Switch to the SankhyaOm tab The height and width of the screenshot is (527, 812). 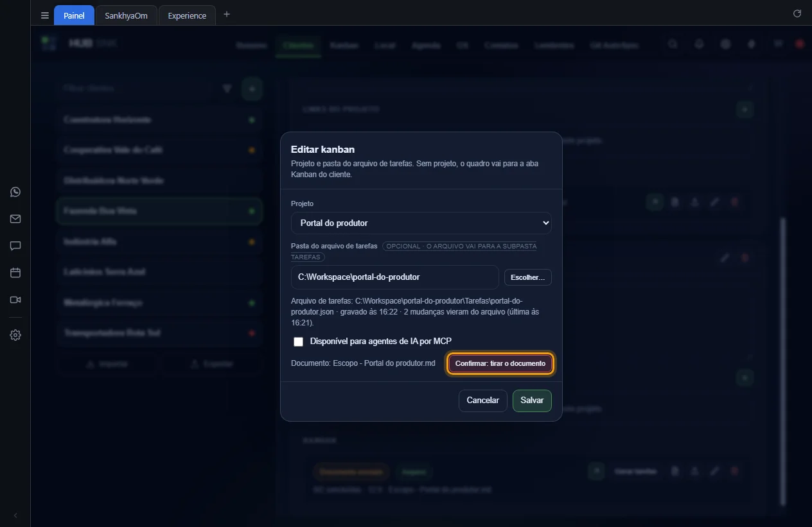coord(126,15)
